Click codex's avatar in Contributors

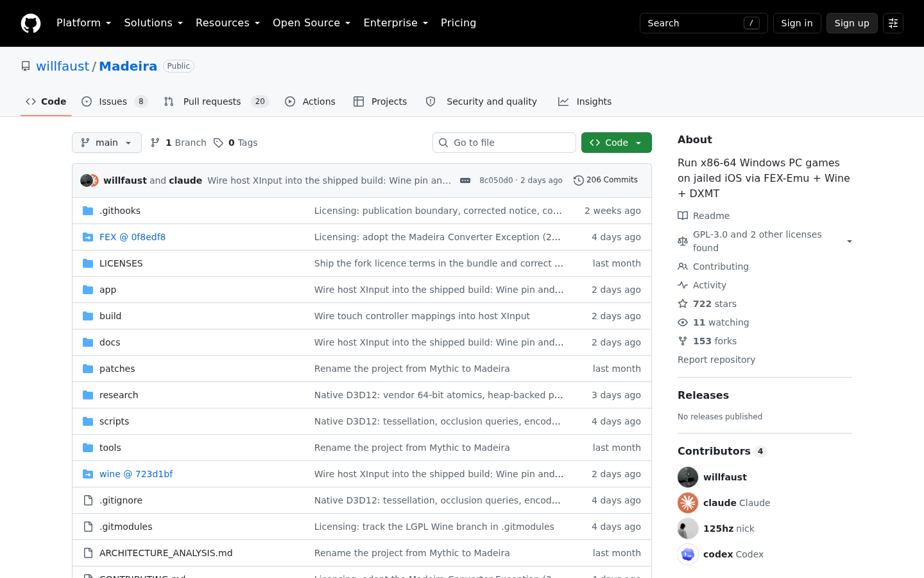point(688,554)
